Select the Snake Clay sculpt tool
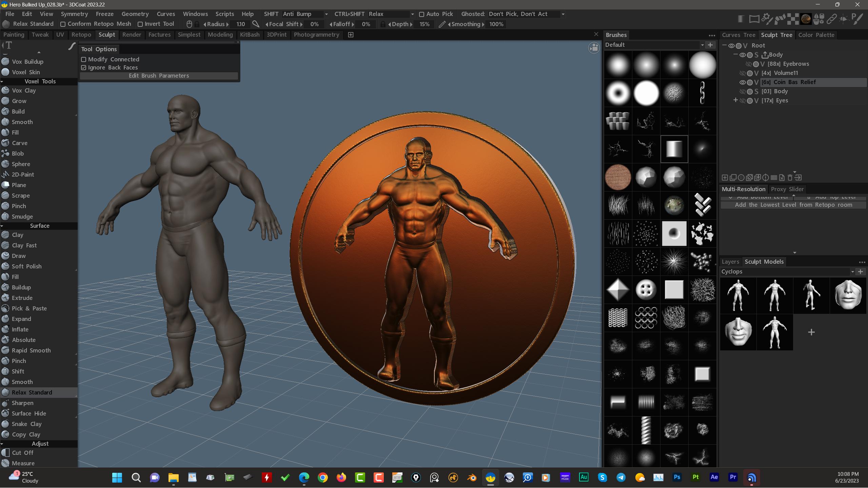 (x=26, y=424)
